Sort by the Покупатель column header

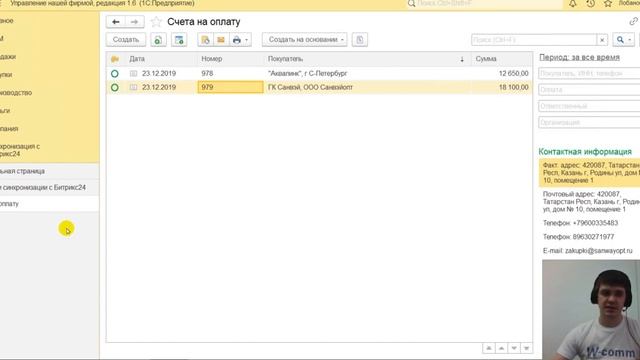click(285, 59)
